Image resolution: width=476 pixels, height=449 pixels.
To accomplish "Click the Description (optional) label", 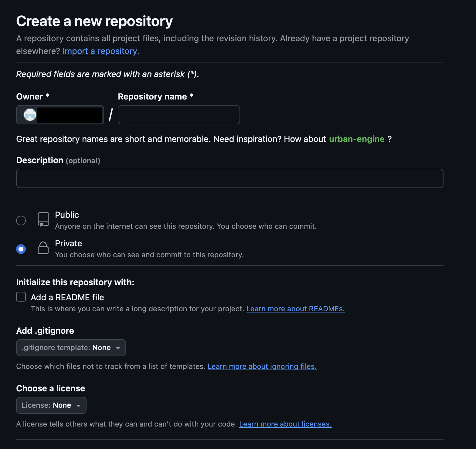I will 58,160.
